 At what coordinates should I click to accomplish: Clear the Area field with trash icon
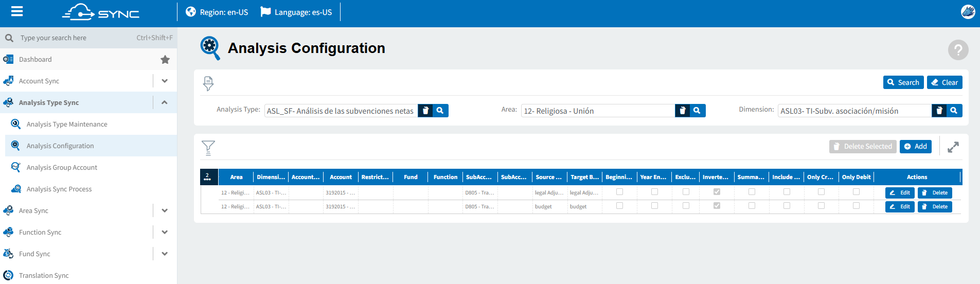[682, 111]
